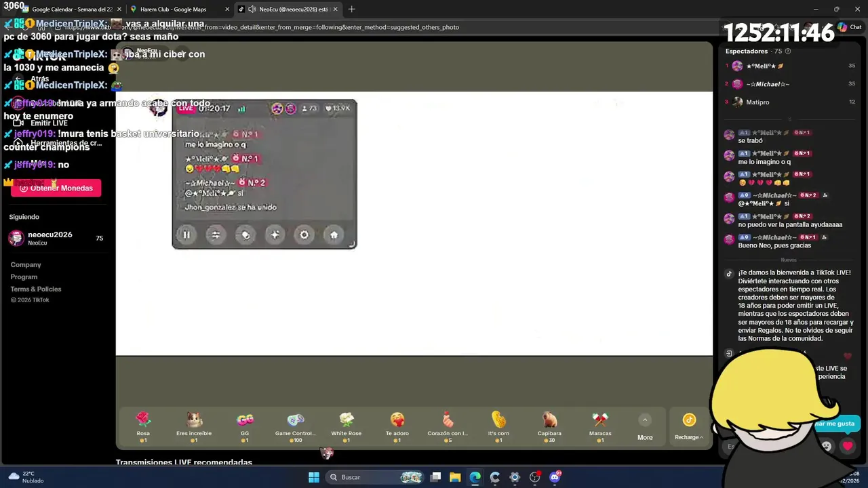Pause the embedded LIVE overlay
This screenshot has height=488, width=868.
pyautogui.click(x=186, y=235)
